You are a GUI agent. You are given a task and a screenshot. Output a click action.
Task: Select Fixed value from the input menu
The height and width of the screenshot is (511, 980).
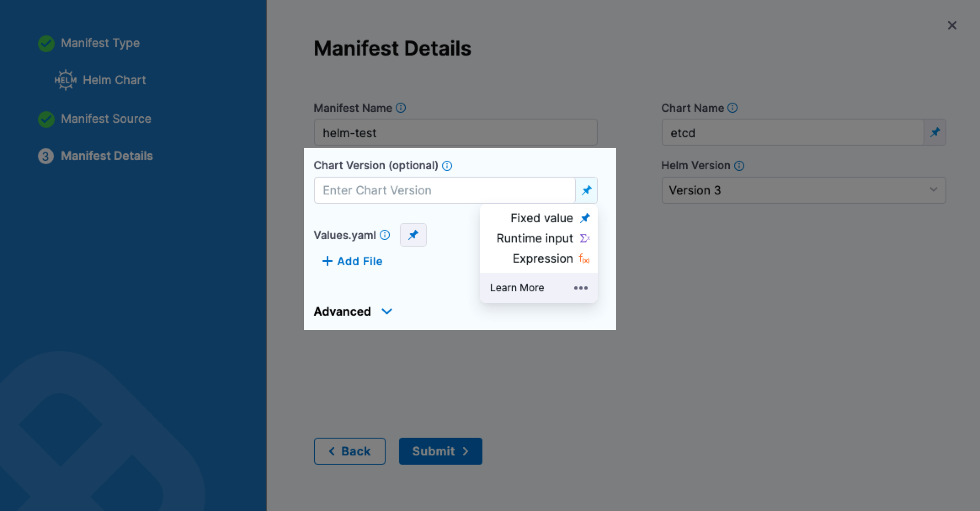pyautogui.click(x=541, y=218)
